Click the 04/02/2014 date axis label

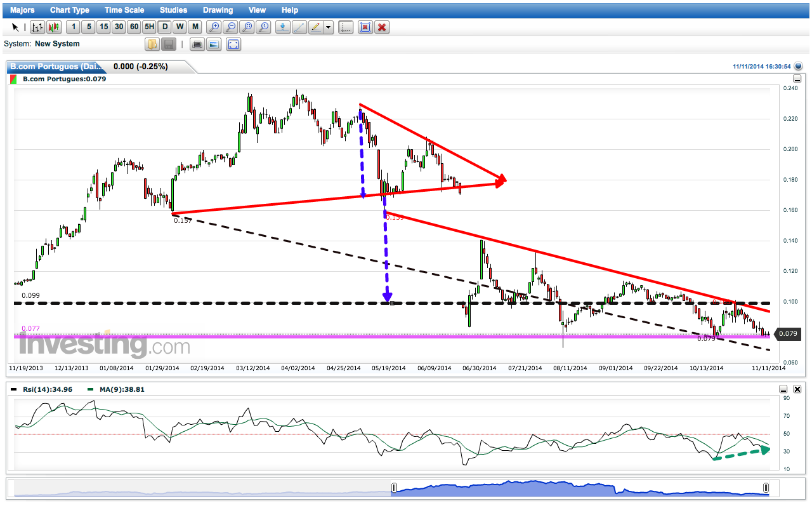pyautogui.click(x=298, y=368)
